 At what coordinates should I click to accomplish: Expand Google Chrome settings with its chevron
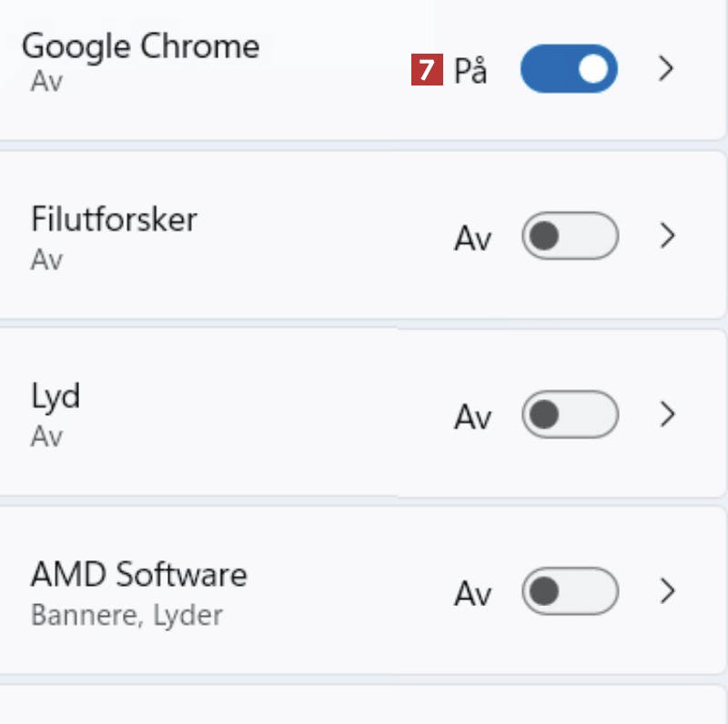(667, 69)
